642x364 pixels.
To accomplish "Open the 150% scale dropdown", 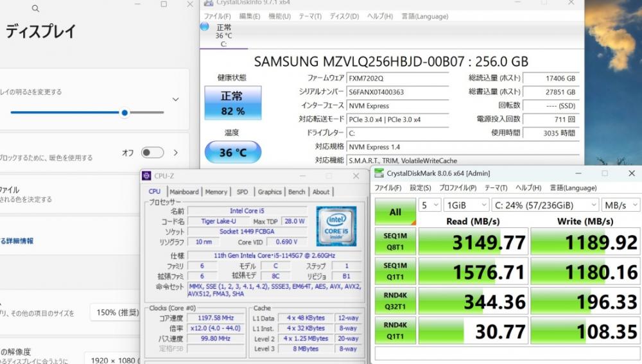I will coord(116,313).
